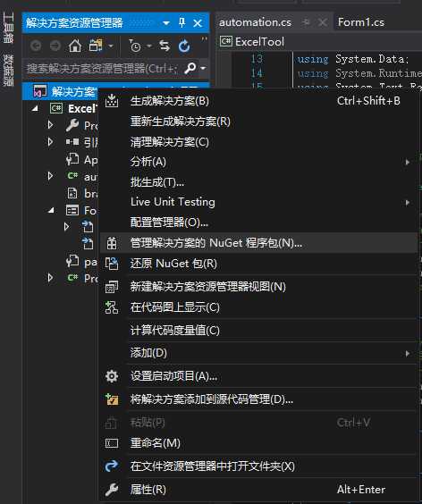Image resolution: width=422 pixels, height=504 pixels.
Task: Open the Live Unit Testing submenu
Action: click(x=258, y=202)
